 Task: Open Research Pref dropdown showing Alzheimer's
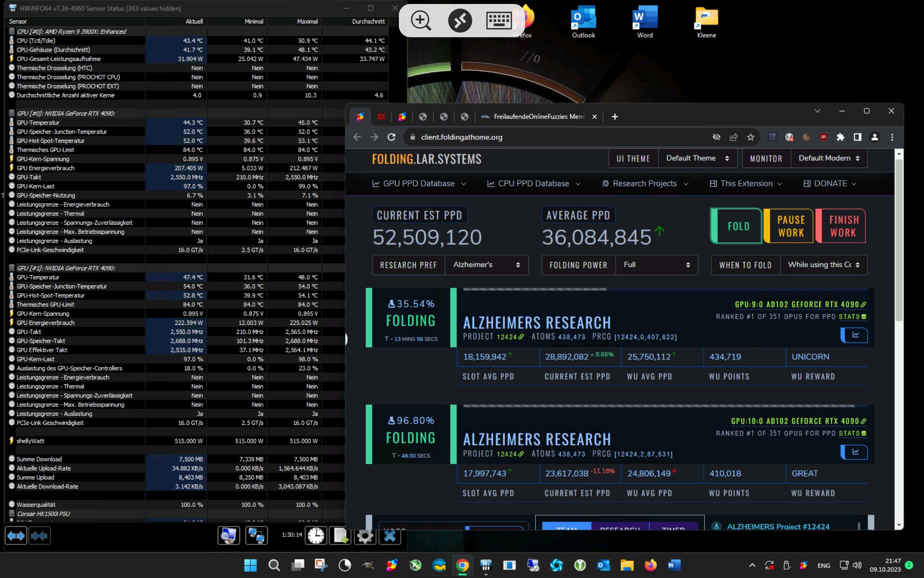pyautogui.click(x=487, y=264)
